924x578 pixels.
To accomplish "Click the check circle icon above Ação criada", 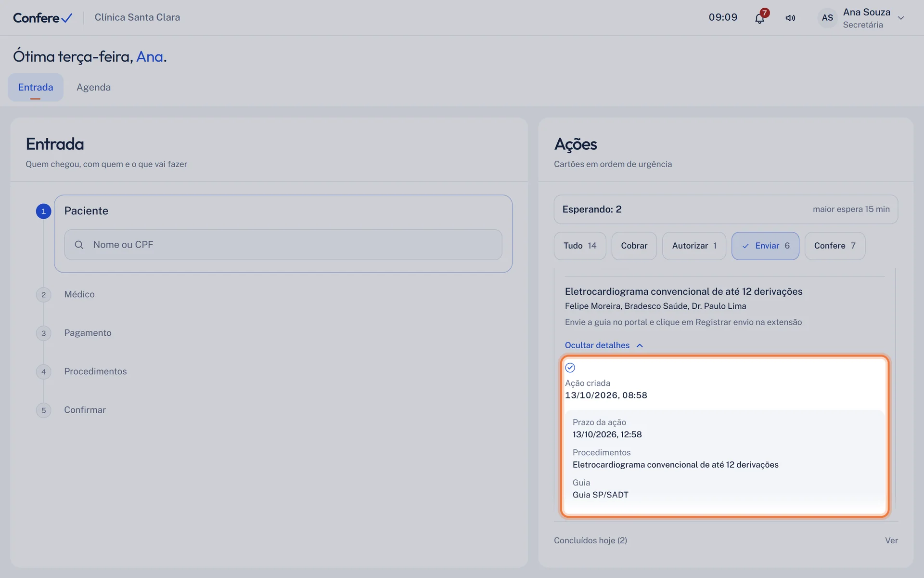I will click(570, 368).
